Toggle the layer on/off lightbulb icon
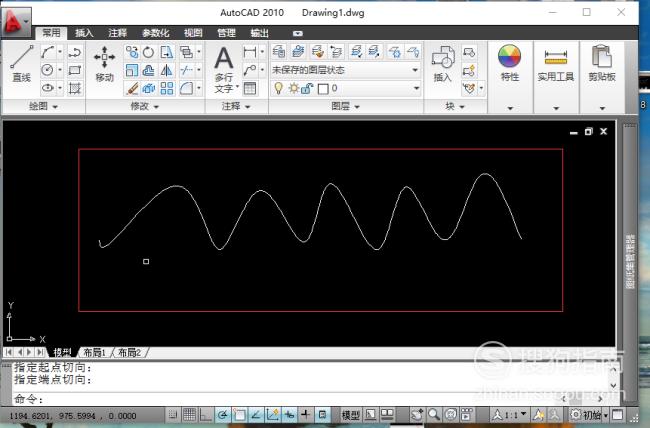The image size is (650, 428). pos(279,88)
